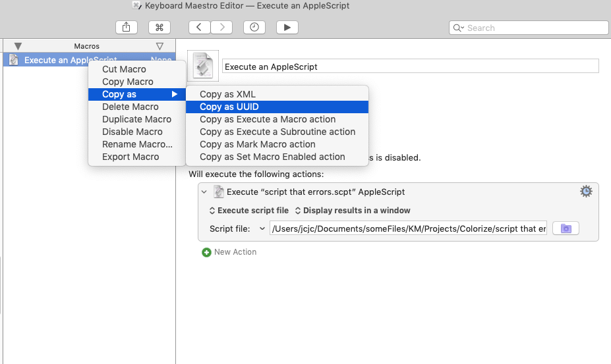611x364 pixels.
Task: Open the 'Execute script file' popup
Action: tap(249, 211)
